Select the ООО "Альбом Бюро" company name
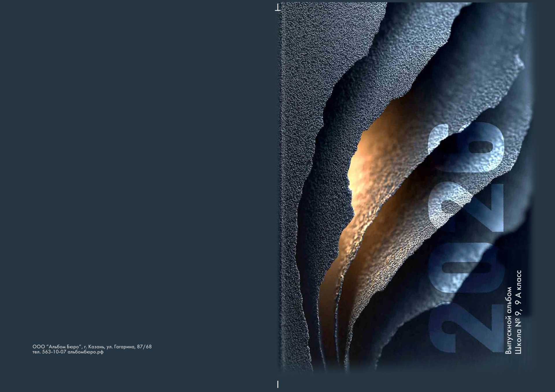Image resolution: width=555 pixels, height=392 pixels. (57, 347)
